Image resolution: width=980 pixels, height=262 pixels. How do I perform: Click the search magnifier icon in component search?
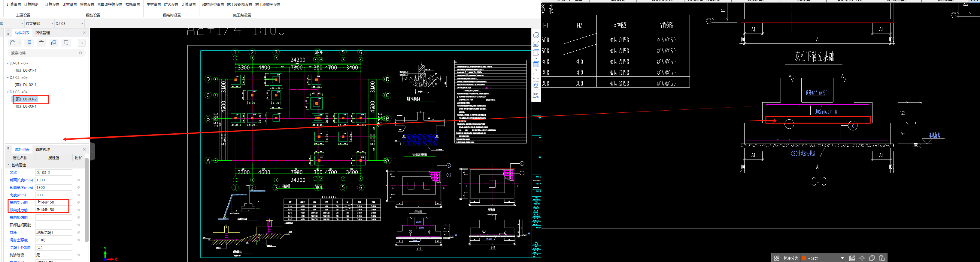[x=81, y=53]
